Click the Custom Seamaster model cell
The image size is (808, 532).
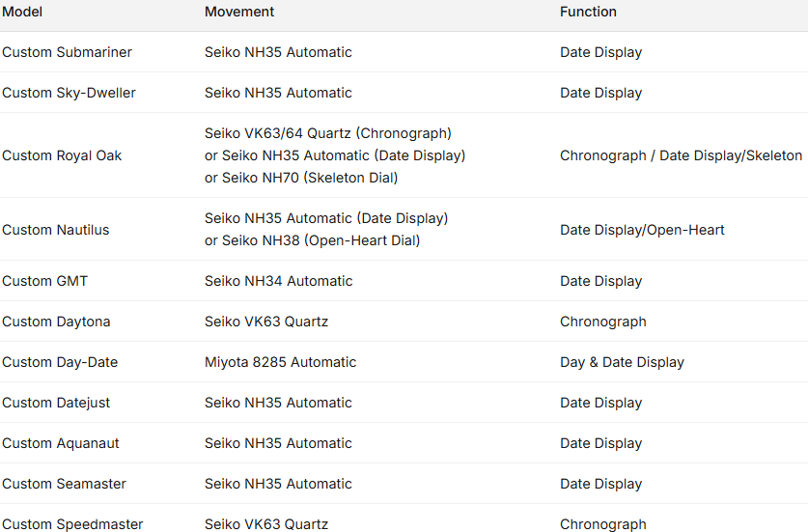(x=64, y=484)
